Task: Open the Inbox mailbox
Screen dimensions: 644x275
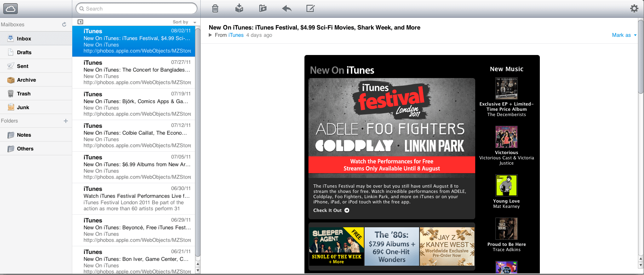Action: coord(36,38)
